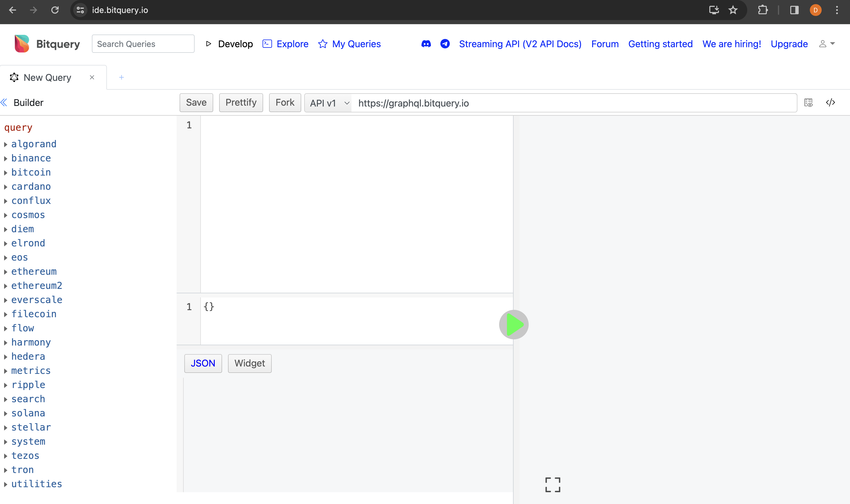Open the Discord icon link
Viewport: 850px width, 504px height.
(x=426, y=44)
